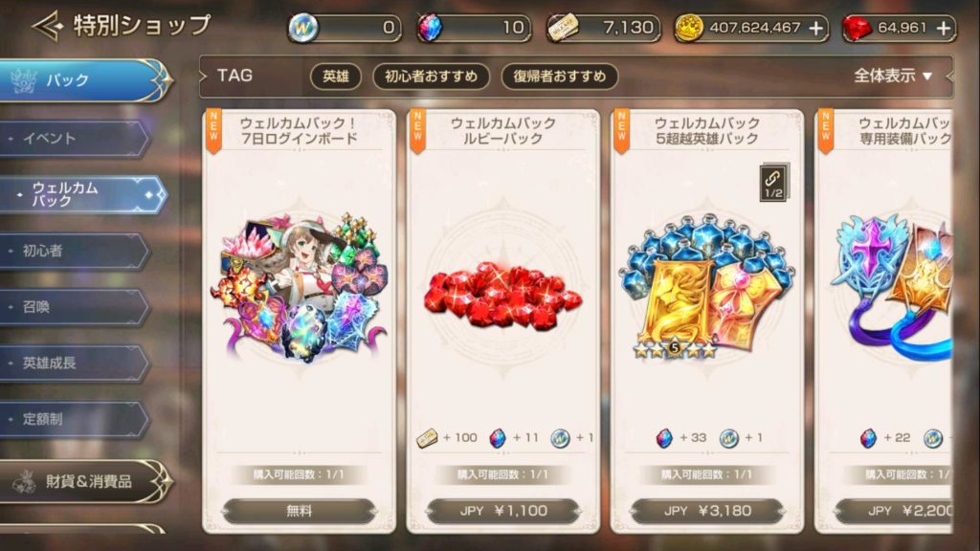The image size is (980, 551).
Task: Tap the W coin currency icon
Action: 303,28
